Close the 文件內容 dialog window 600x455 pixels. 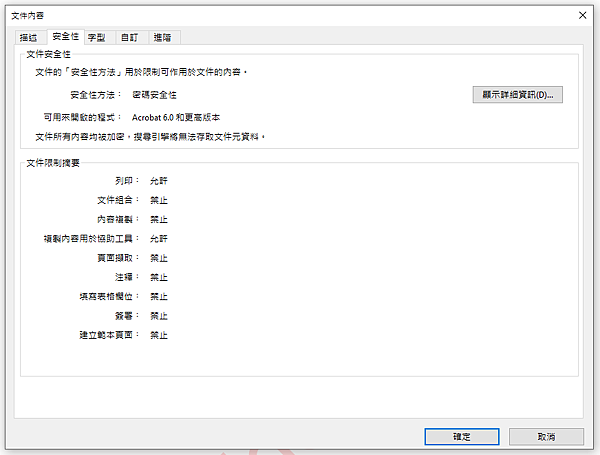tap(582, 15)
